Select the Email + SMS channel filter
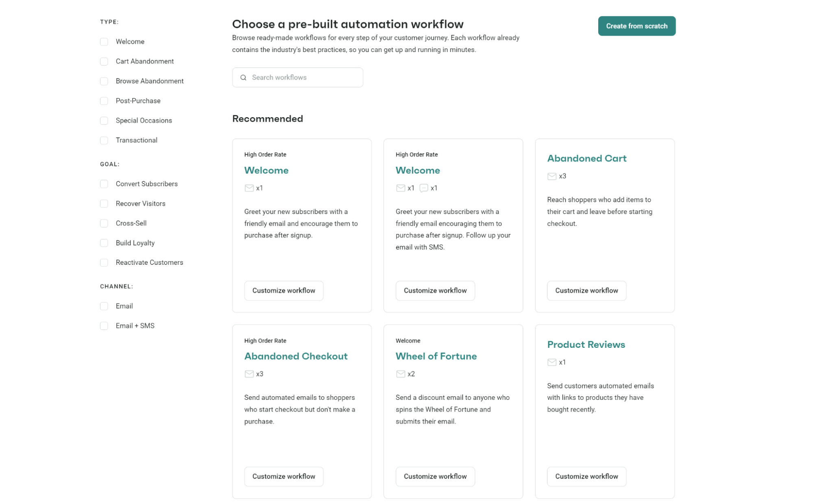 104,326
